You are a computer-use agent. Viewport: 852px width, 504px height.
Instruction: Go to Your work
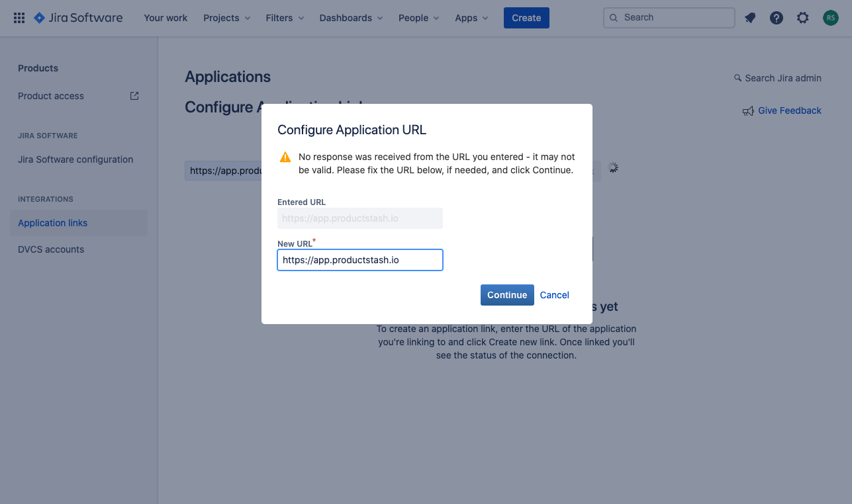pyautogui.click(x=166, y=18)
